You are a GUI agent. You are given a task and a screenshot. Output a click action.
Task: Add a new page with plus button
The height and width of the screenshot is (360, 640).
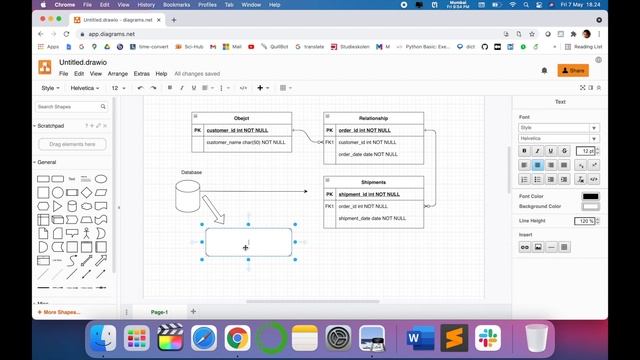point(193,311)
